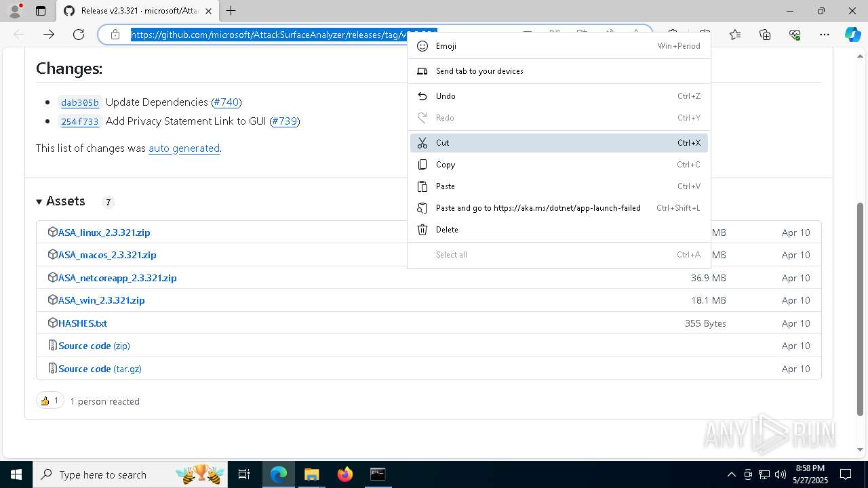This screenshot has height=488, width=868.
Task: Select Cut in the context menu
Action: (559, 143)
